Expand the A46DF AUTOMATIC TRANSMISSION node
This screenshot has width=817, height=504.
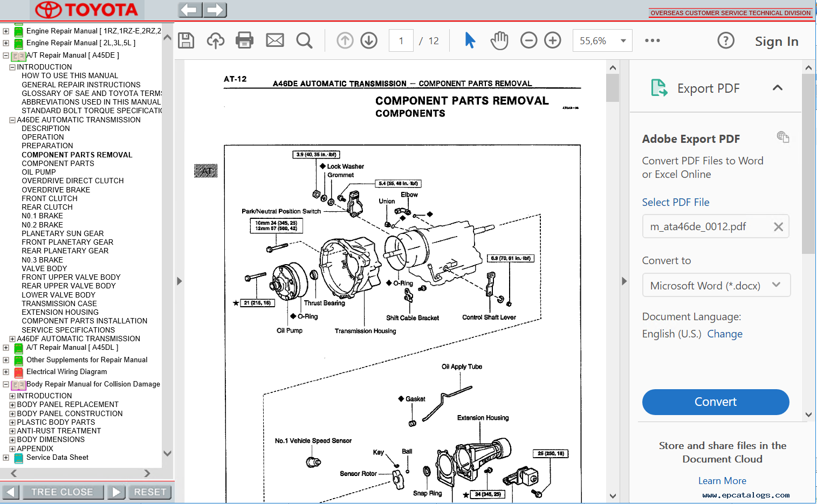[12, 338]
